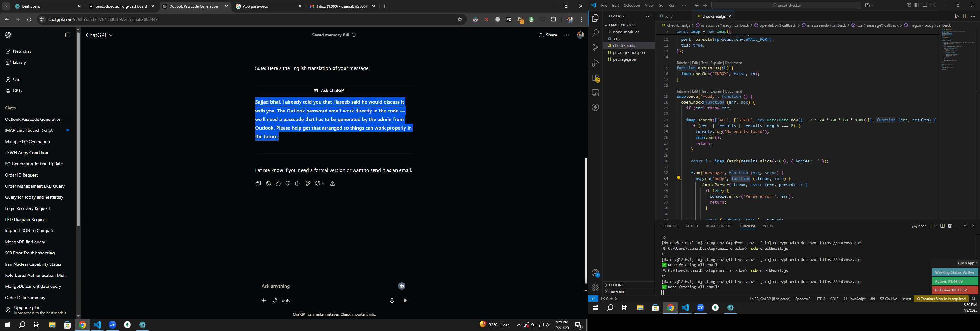Click the Share button in ChatGPT header
Image resolution: width=980 pixels, height=331 pixels.
[x=548, y=35]
